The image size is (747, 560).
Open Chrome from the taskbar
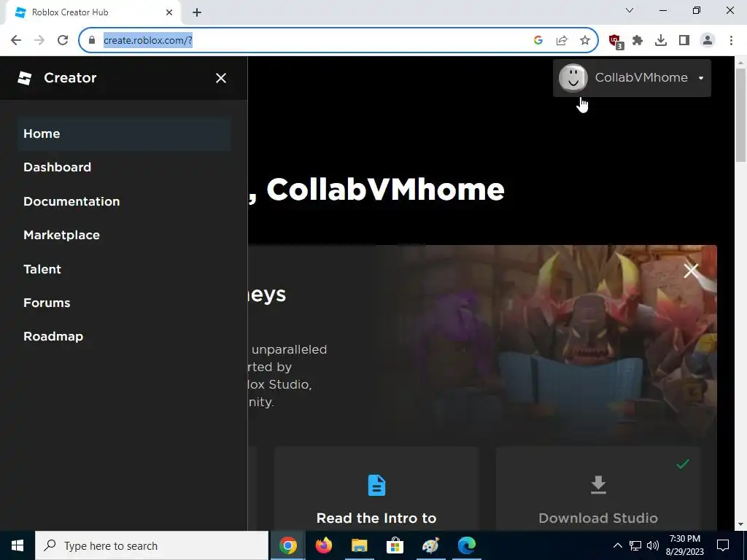click(x=287, y=545)
